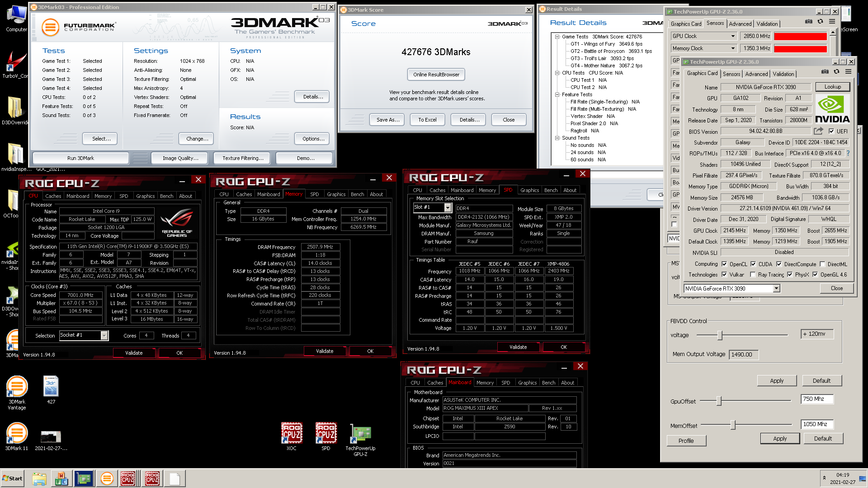Click the NVIDIA logo in GPU-Z

[832, 109]
